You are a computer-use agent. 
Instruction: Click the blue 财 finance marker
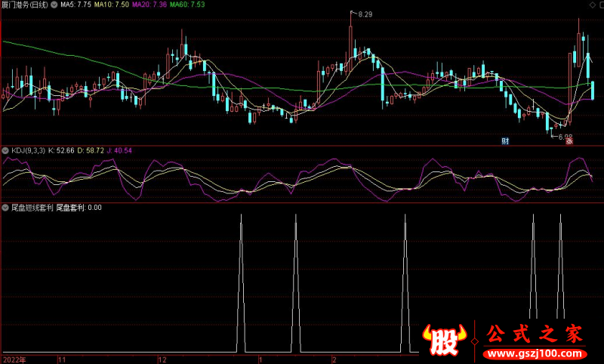[x=505, y=141]
